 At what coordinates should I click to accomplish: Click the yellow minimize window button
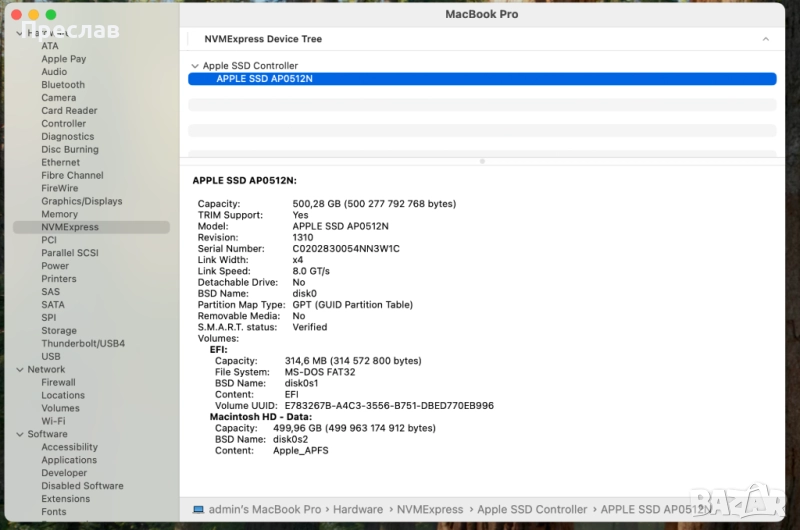click(x=33, y=15)
